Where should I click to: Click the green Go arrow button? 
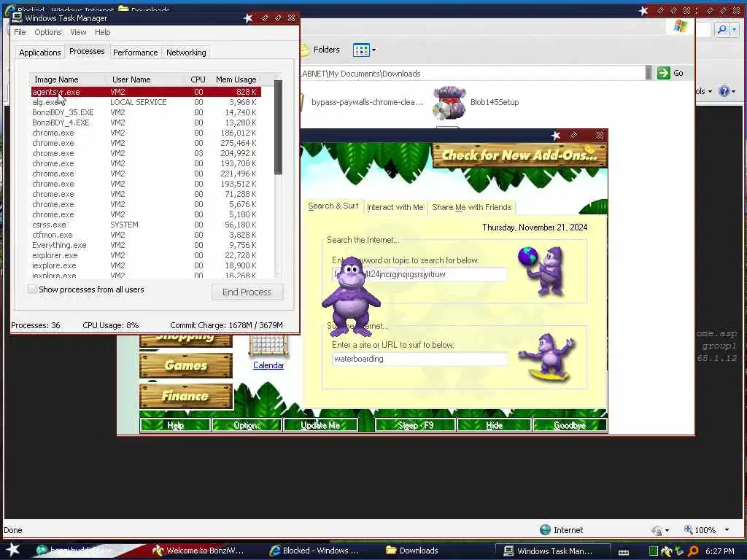click(x=664, y=73)
